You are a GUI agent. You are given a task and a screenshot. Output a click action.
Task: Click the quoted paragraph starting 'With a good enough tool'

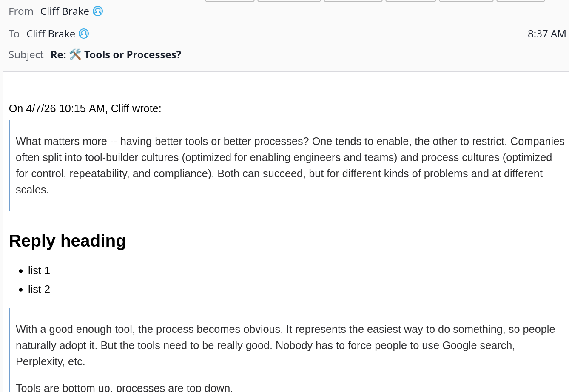(x=285, y=345)
